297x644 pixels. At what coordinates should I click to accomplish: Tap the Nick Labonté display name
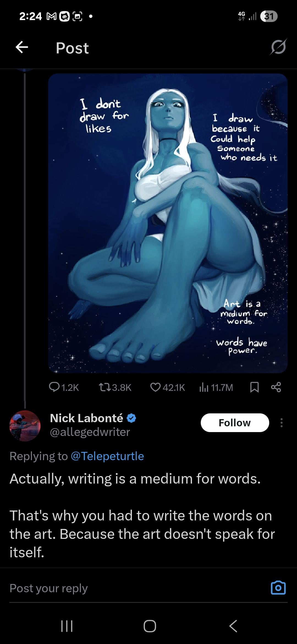[86, 418]
